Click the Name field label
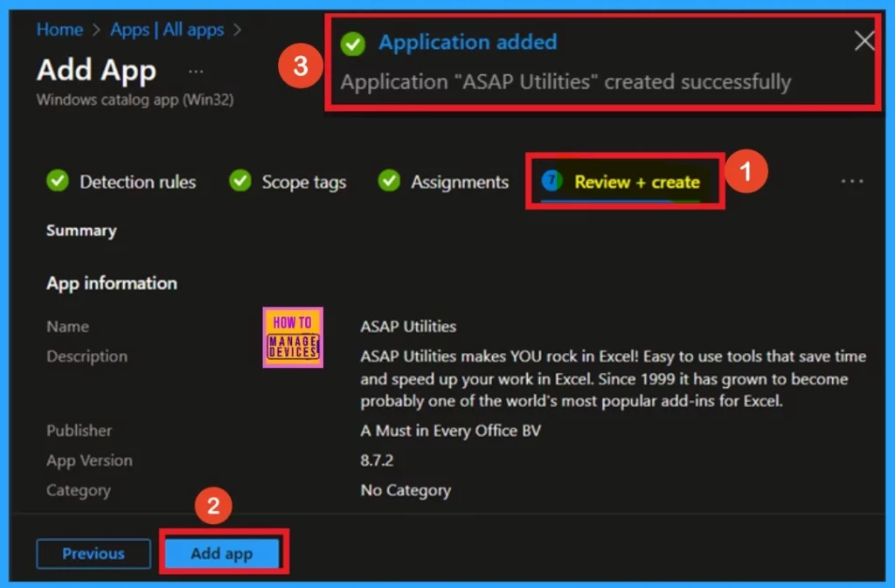The width and height of the screenshot is (895, 588). [68, 326]
